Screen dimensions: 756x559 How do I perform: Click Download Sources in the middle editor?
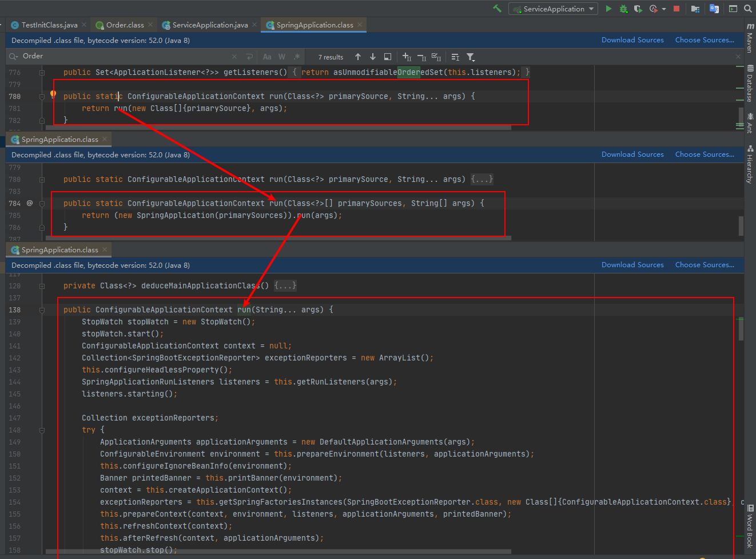(632, 154)
